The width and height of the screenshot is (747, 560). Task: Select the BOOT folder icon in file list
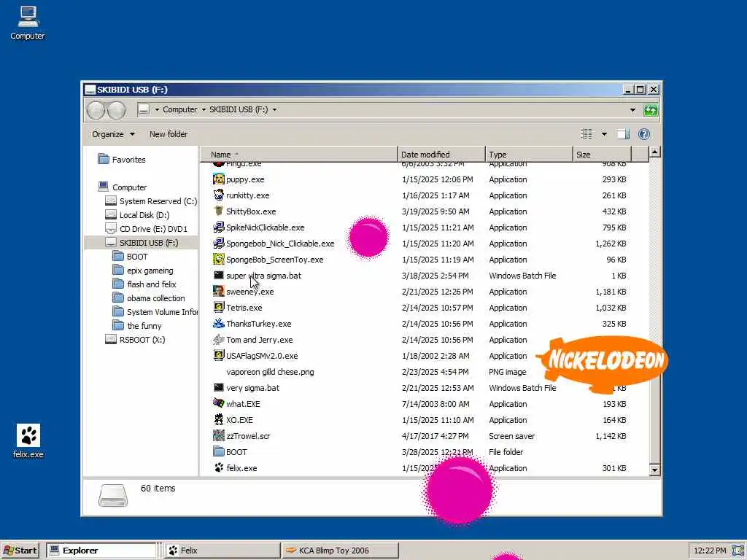(x=219, y=452)
